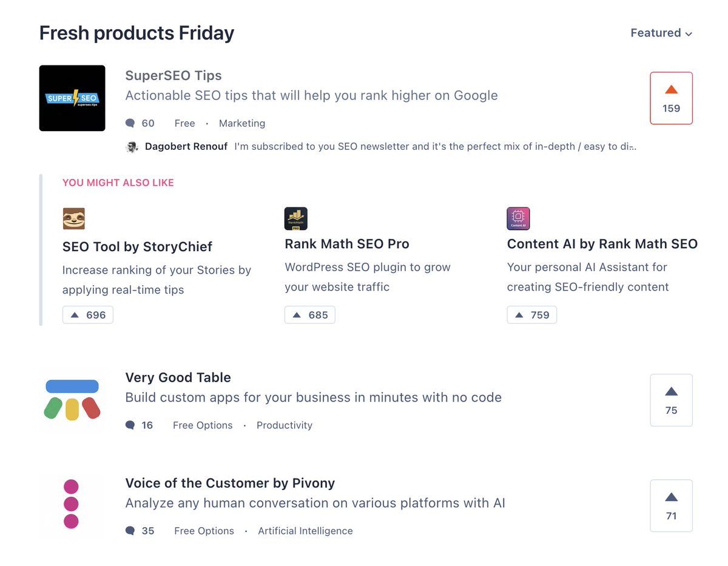Image resolution: width=728 pixels, height=566 pixels.
Task: Click the Rank Math SEO Pro icon
Action: (296, 218)
